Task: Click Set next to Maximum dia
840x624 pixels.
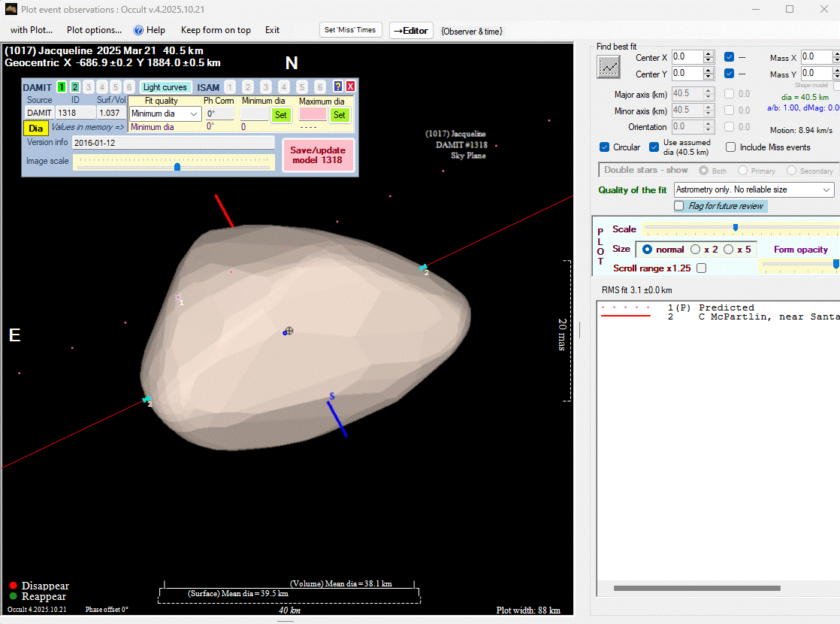Action: coord(340,115)
